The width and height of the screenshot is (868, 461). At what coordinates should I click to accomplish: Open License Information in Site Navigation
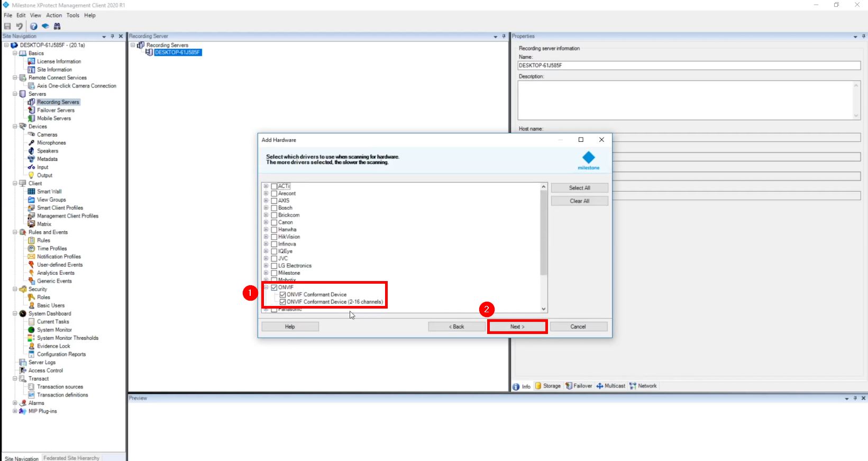point(59,61)
